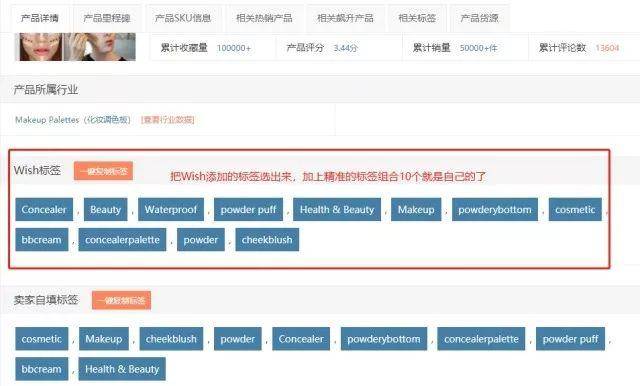Switch to the 产品里程碑 tab
The height and width of the screenshot is (386, 640).
107,18
